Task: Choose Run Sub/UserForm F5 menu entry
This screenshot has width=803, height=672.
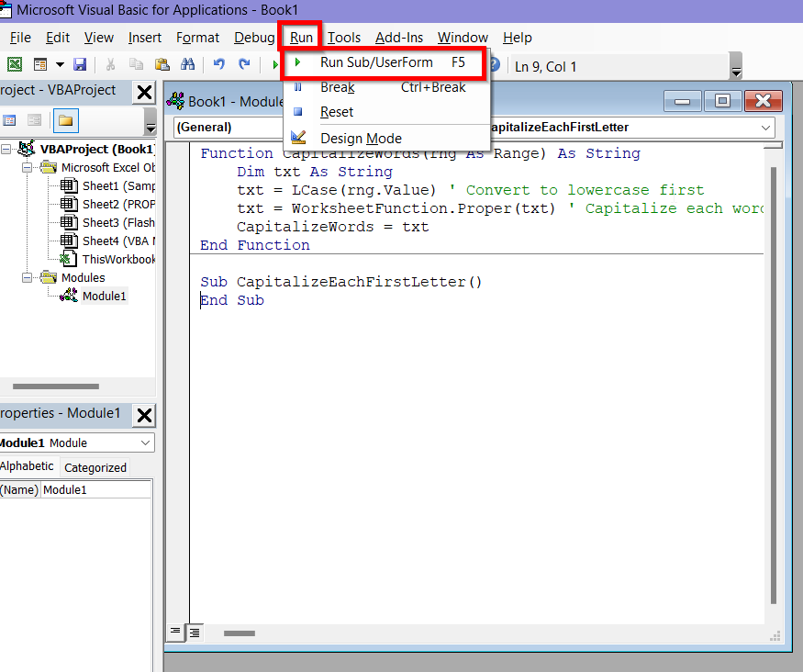Action: click(383, 62)
